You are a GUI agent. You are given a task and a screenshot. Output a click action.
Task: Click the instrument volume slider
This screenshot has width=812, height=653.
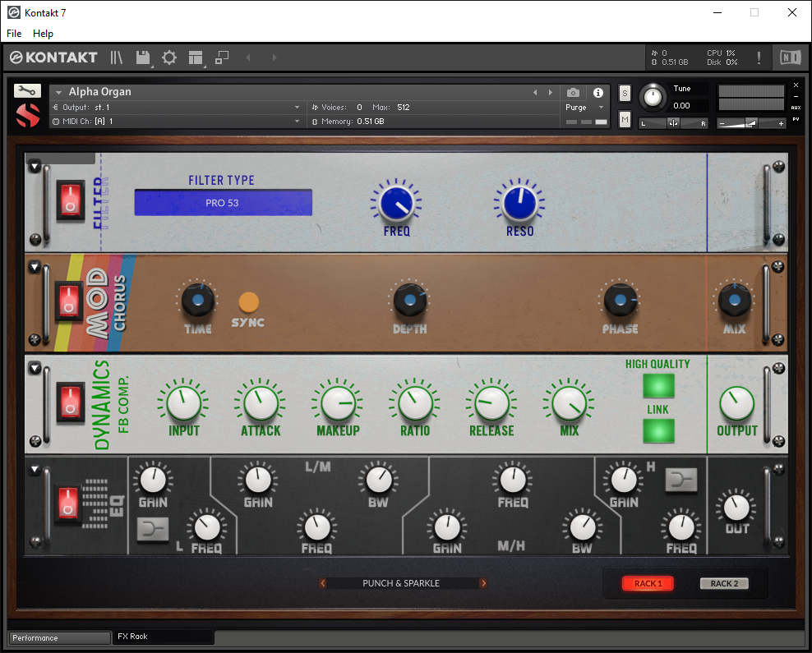coord(751,123)
